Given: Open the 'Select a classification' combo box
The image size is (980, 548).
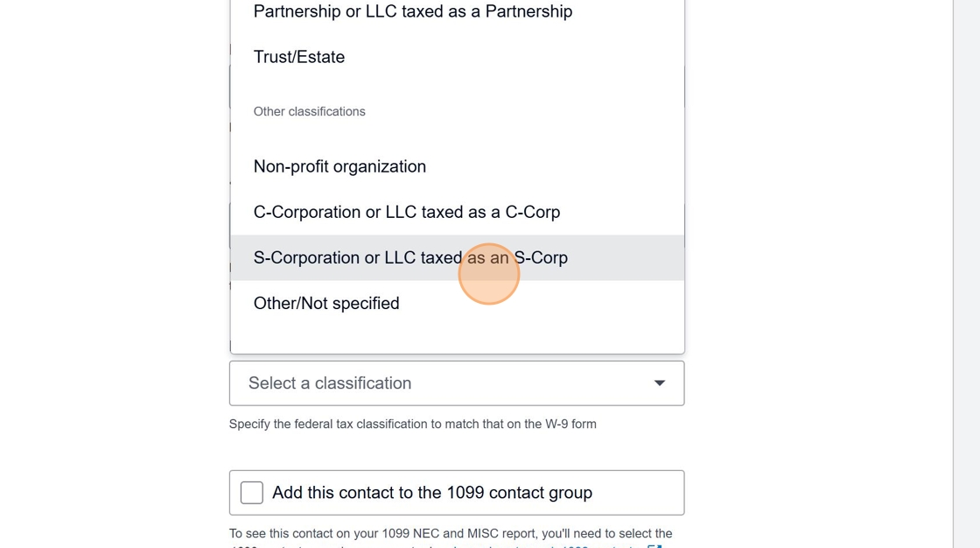Looking at the screenshot, I should pos(456,383).
